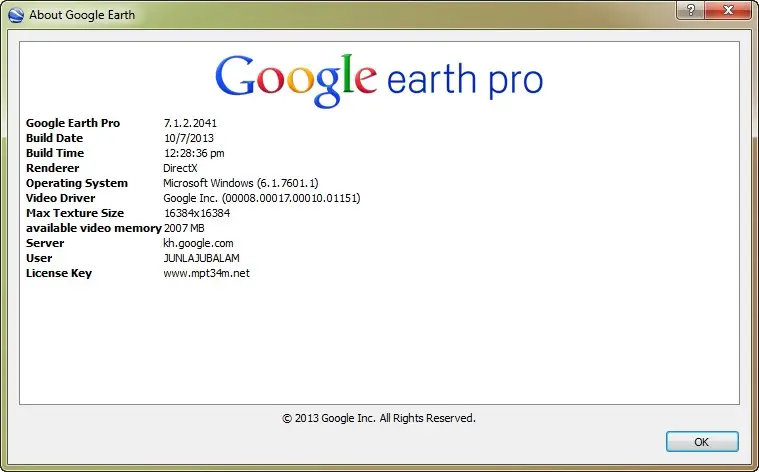This screenshot has height=472, width=759.
Task: Select the Max Texture Size 16384x16384
Action: (197, 213)
